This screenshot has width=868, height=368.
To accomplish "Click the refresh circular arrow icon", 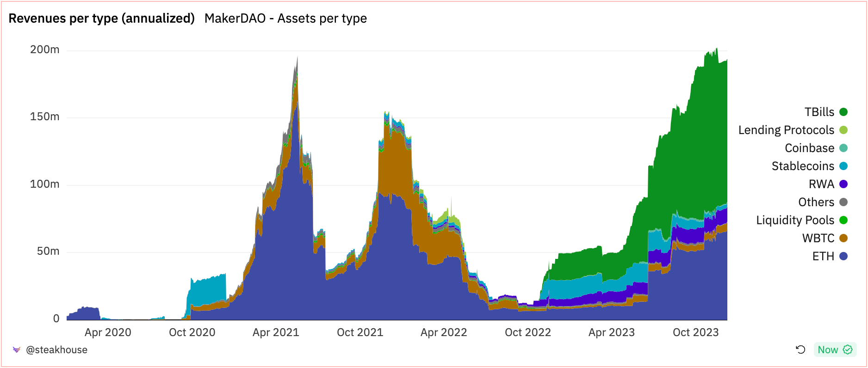I will coord(800,350).
